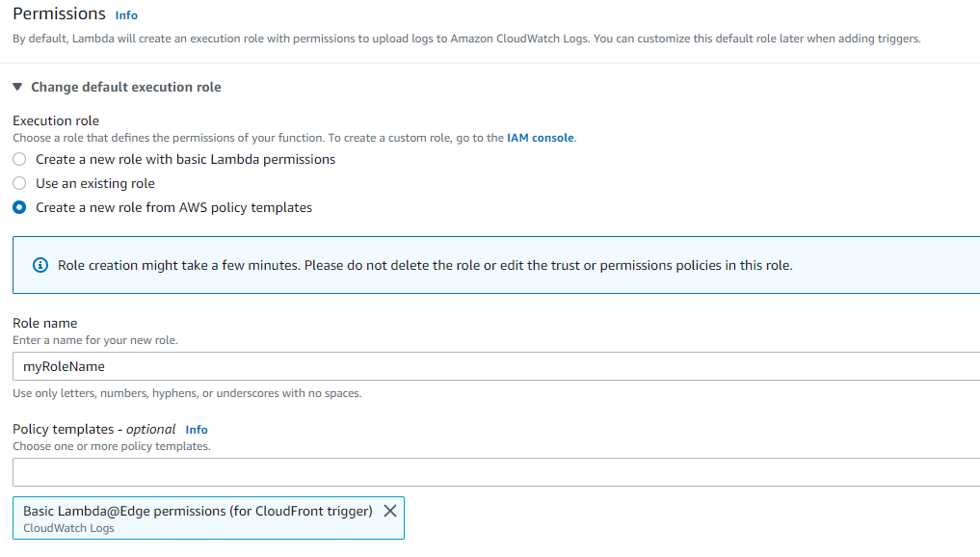Select Create a new role from AWS policy templates
980x557 pixels.
click(x=19, y=207)
